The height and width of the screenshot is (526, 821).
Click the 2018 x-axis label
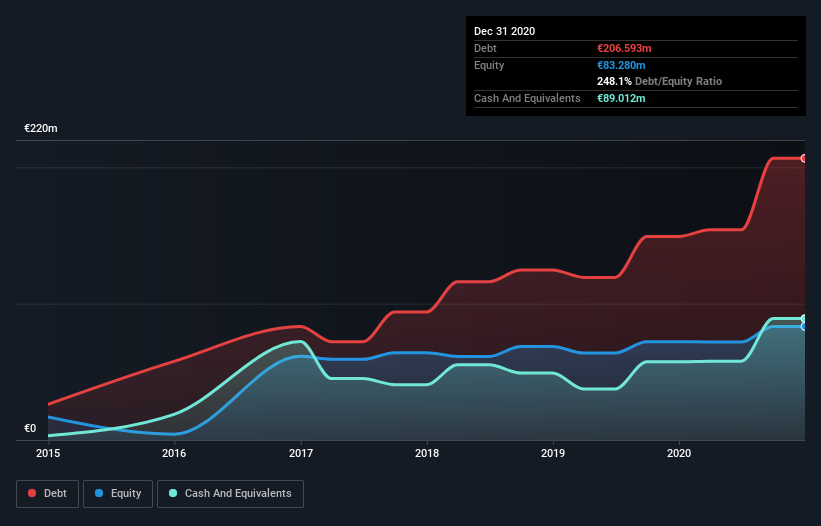(427, 453)
